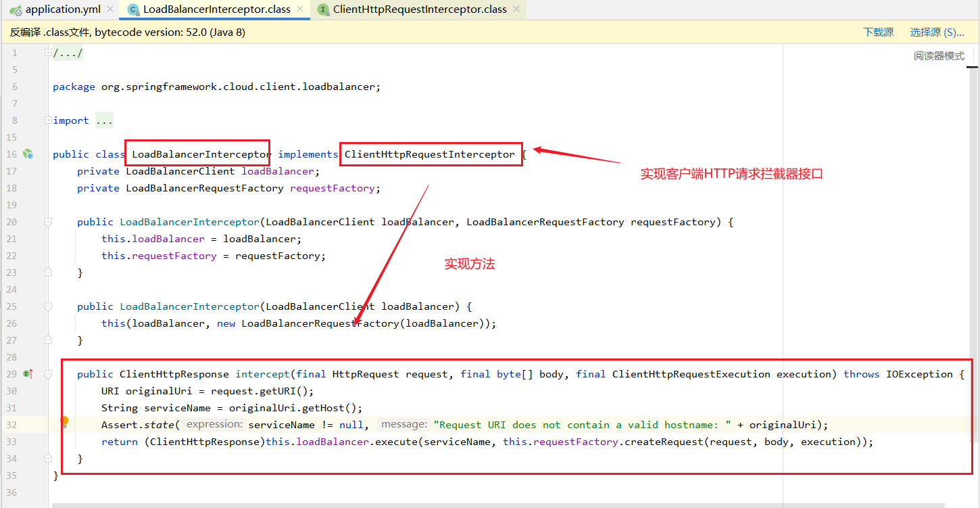Expand the folded import block on line 8
The height and width of the screenshot is (508, 980).
(48, 120)
